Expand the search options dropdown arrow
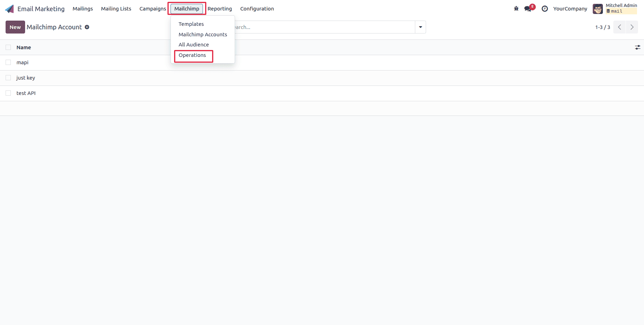644x325 pixels. (x=421, y=27)
